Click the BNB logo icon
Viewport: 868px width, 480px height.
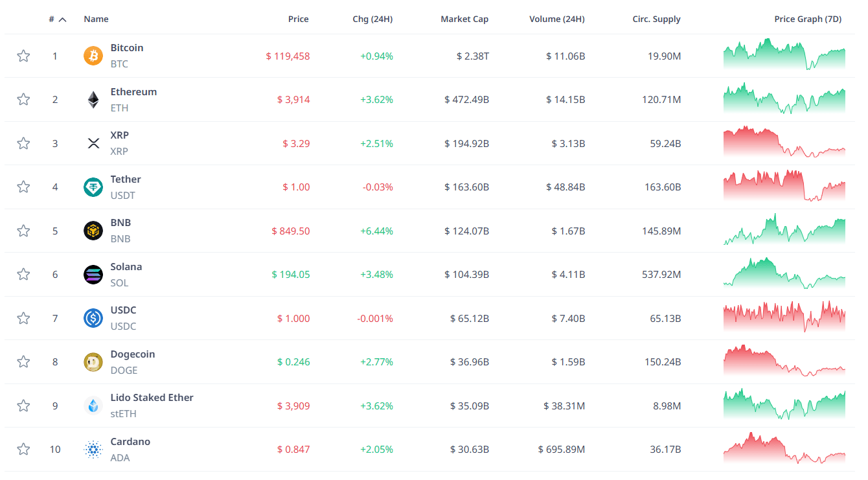pyautogui.click(x=93, y=231)
